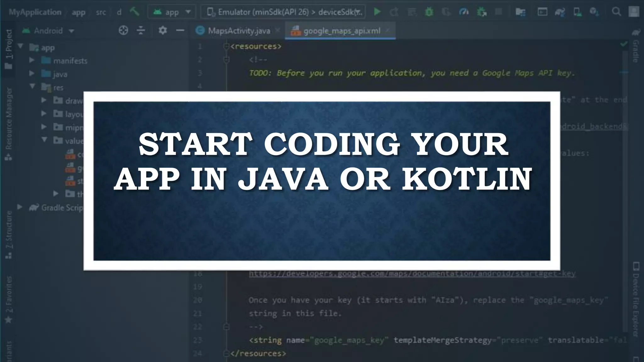Open the app run configuration dropdown
The width and height of the screenshot is (644, 362).
[172, 12]
